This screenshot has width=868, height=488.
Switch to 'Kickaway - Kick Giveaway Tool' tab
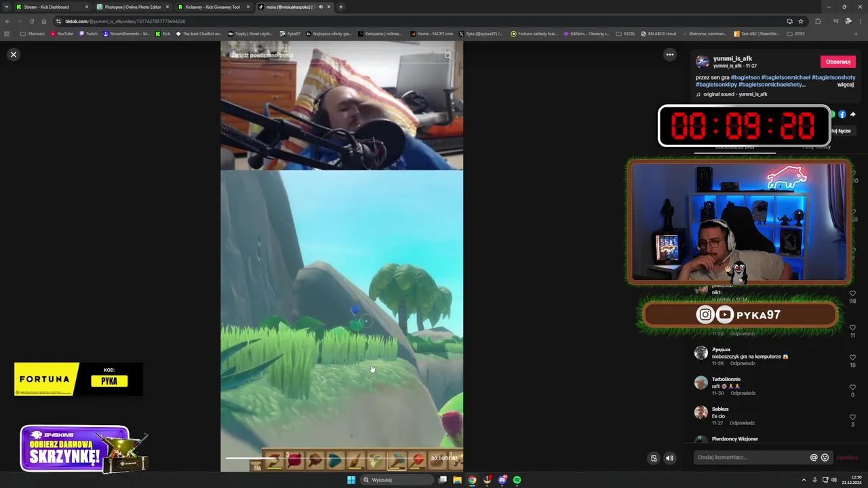213,7
